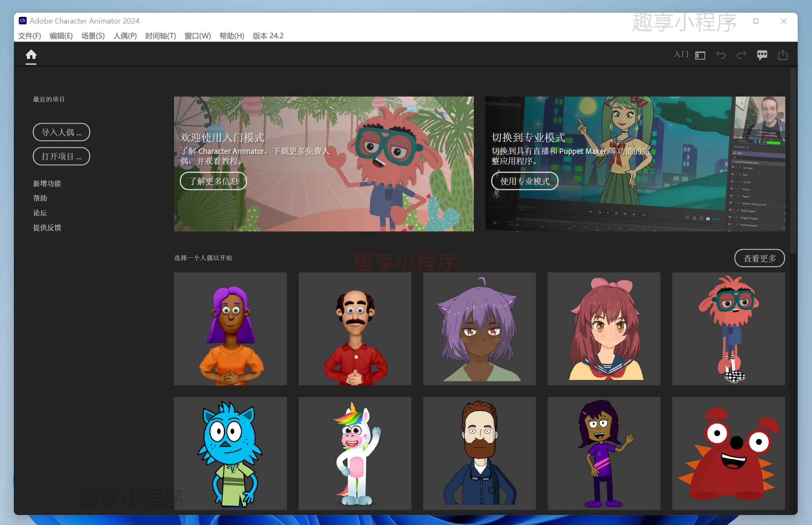Select the red spiky monster puppet
The height and width of the screenshot is (525, 812).
tap(729, 453)
